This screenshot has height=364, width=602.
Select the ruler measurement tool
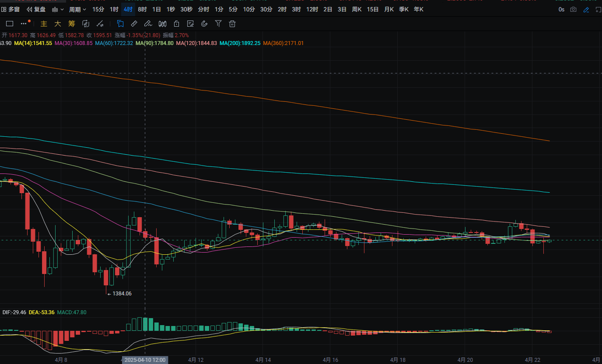[x=134, y=24]
